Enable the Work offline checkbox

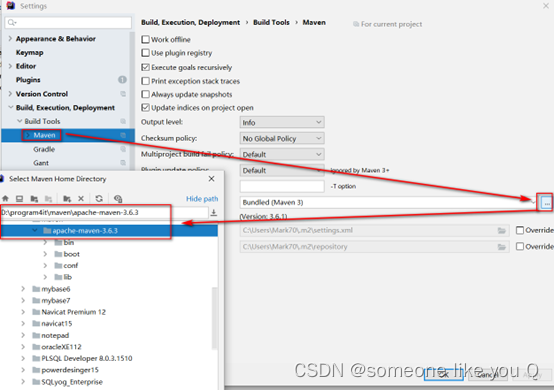[145, 39]
